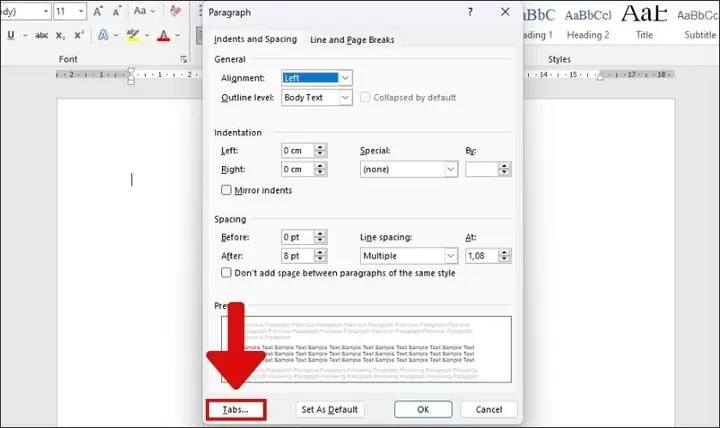The width and height of the screenshot is (720, 428).
Task: Increase Left indentation with the up arrow
Action: [x=321, y=147]
